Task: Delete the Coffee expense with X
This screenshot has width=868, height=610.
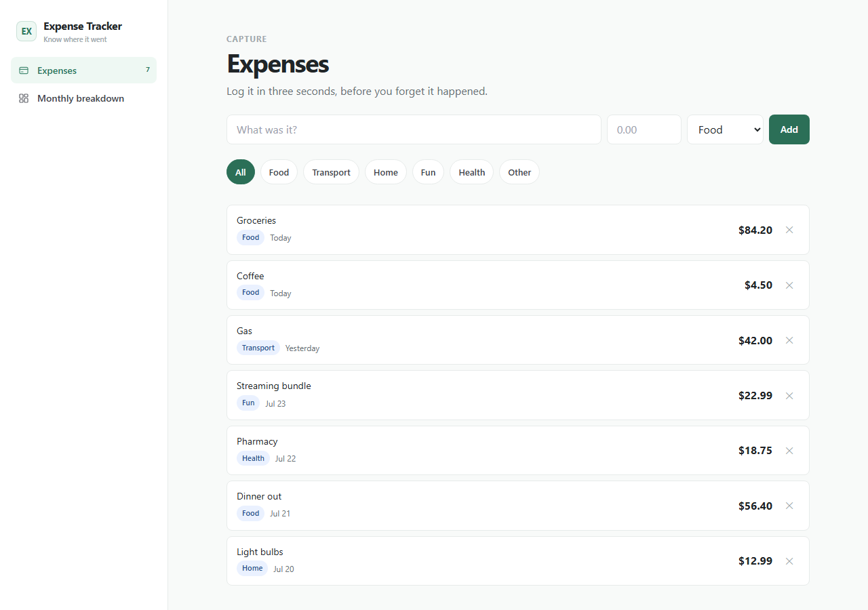Action: click(789, 285)
